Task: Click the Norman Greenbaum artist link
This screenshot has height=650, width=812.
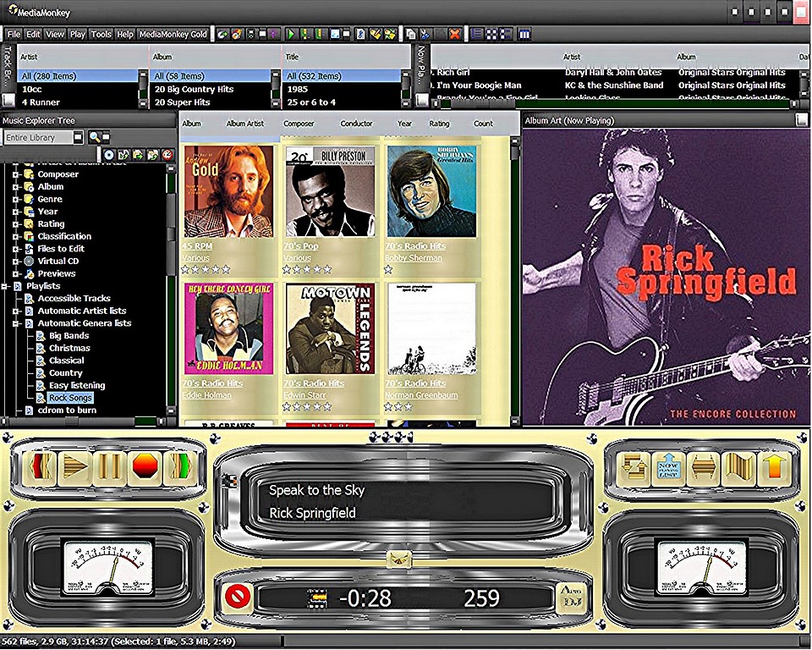Action: point(421,395)
